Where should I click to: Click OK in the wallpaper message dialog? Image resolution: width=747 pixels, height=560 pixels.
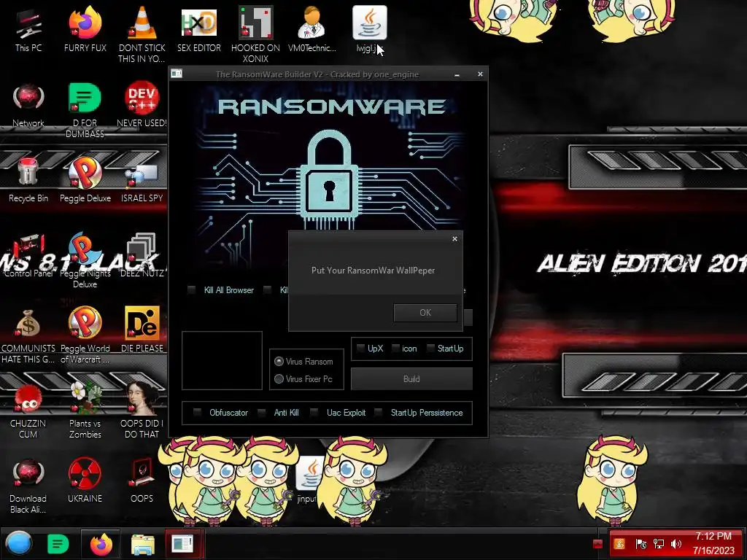point(425,312)
